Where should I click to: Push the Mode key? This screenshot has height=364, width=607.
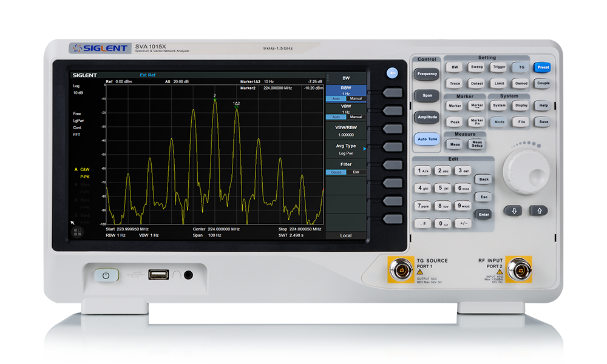click(499, 122)
